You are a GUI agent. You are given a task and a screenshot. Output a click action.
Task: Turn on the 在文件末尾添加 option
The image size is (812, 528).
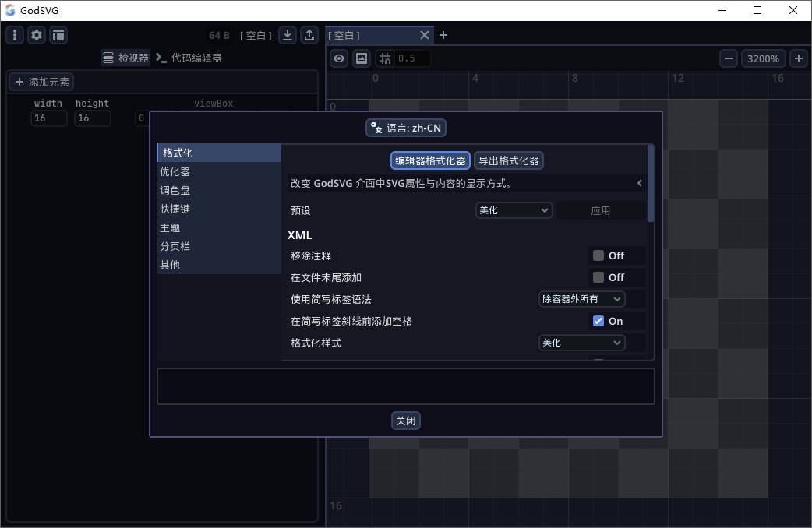[x=598, y=277]
